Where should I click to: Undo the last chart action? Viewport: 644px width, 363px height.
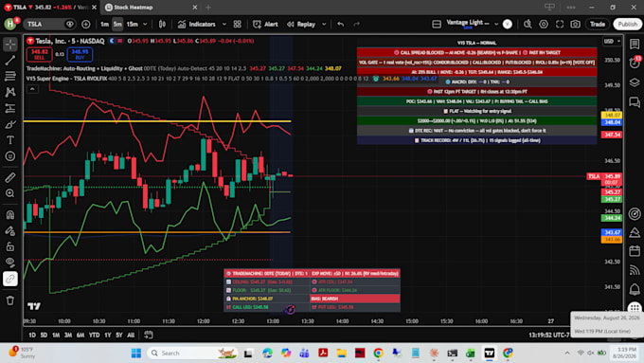tap(341, 25)
